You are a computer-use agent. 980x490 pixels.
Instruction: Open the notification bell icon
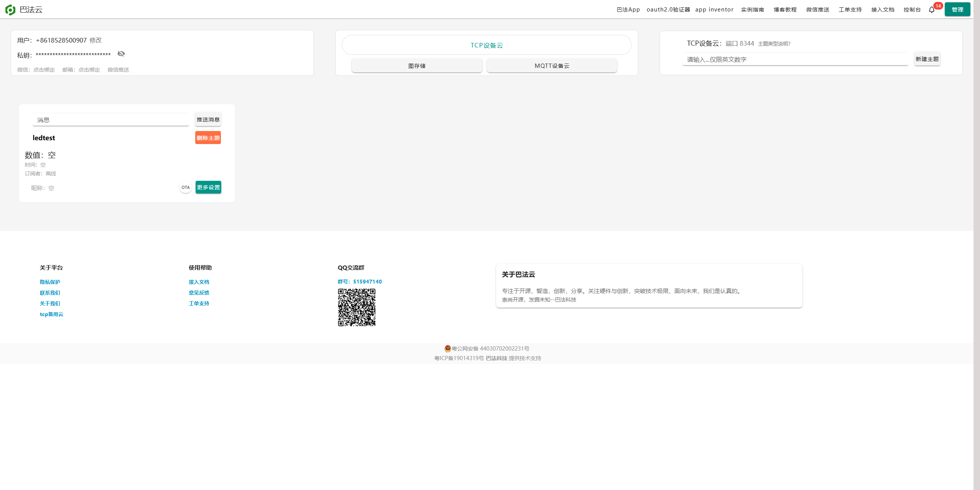[932, 10]
